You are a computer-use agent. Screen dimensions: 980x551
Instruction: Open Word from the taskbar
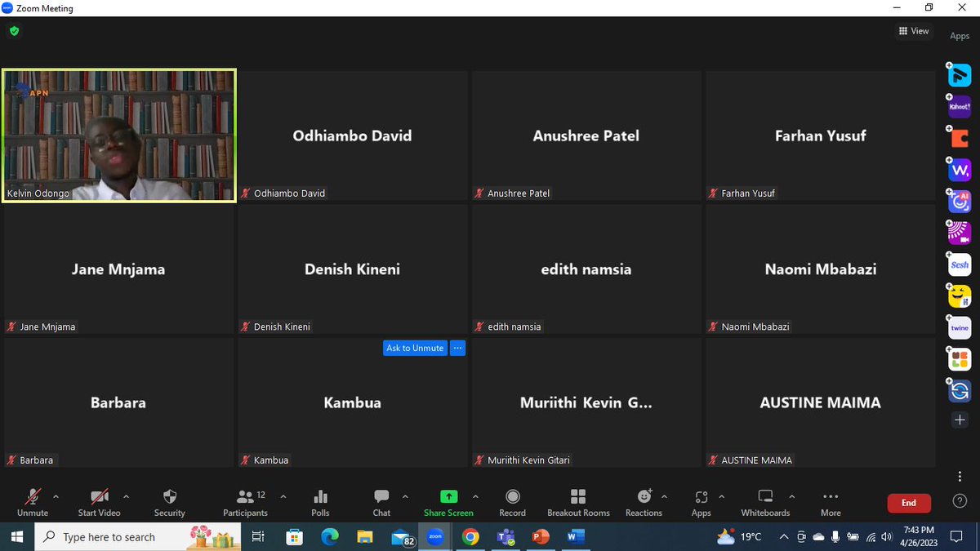click(576, 537)
